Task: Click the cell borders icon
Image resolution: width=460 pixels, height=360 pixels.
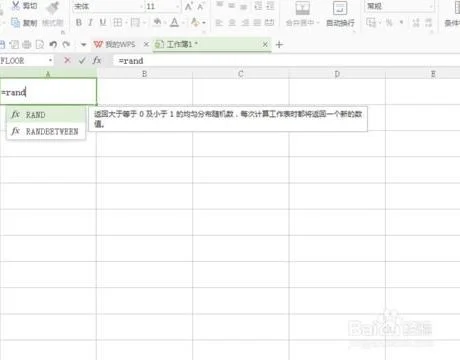Action: point(118,23)
